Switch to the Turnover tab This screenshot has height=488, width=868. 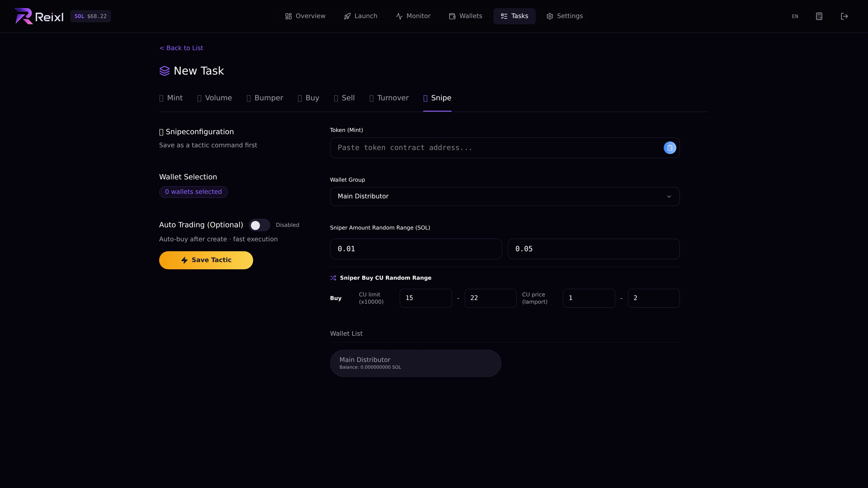(x=389, y=98)
